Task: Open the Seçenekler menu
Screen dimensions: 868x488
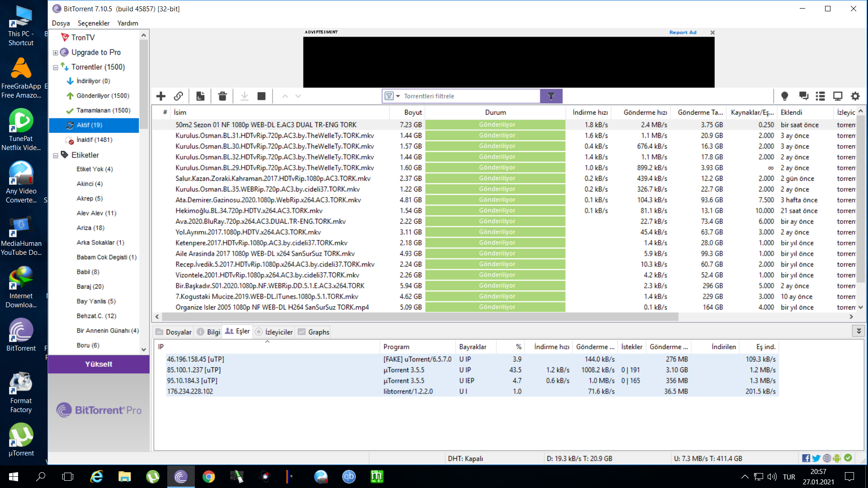Action: pyautogui.click(x=94, y=23)
